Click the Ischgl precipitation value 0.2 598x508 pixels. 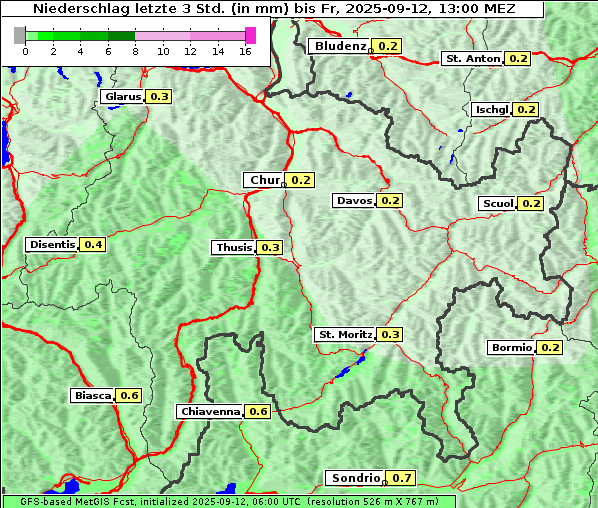pyautogui.click(x=526, y=110)
